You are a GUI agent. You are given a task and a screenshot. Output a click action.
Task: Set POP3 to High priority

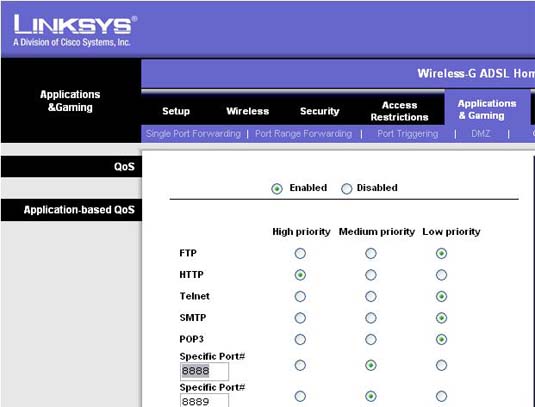pyautogui.click(x=300, y=339)
